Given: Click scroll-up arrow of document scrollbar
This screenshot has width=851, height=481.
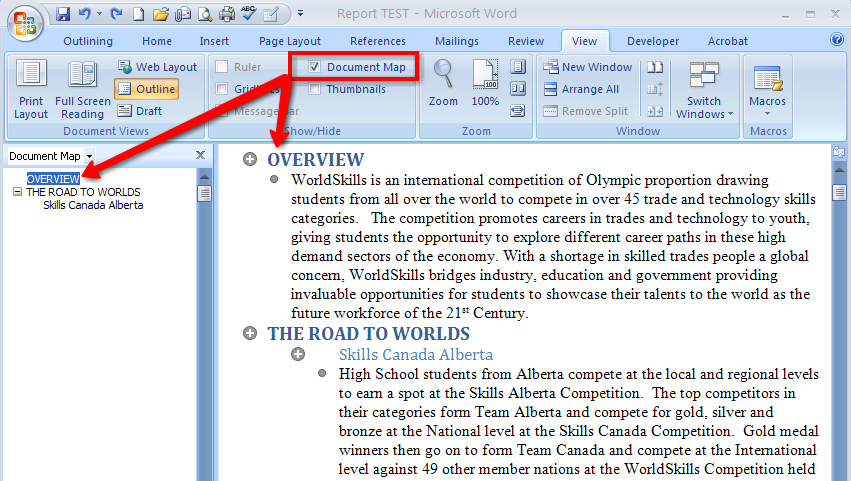Looking at the screenshot, I should click(840, 170).
